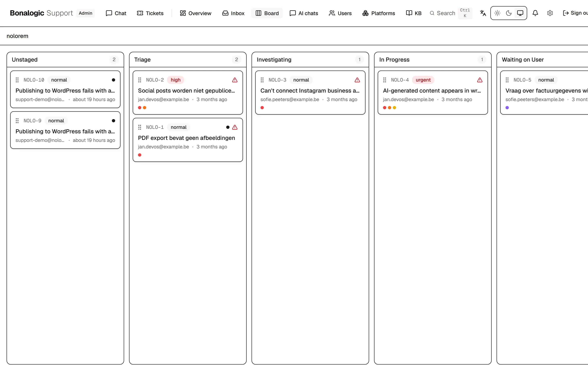Select system theme monitor toggle
This screenshot has height=367, width=588.
coord(520,13)
